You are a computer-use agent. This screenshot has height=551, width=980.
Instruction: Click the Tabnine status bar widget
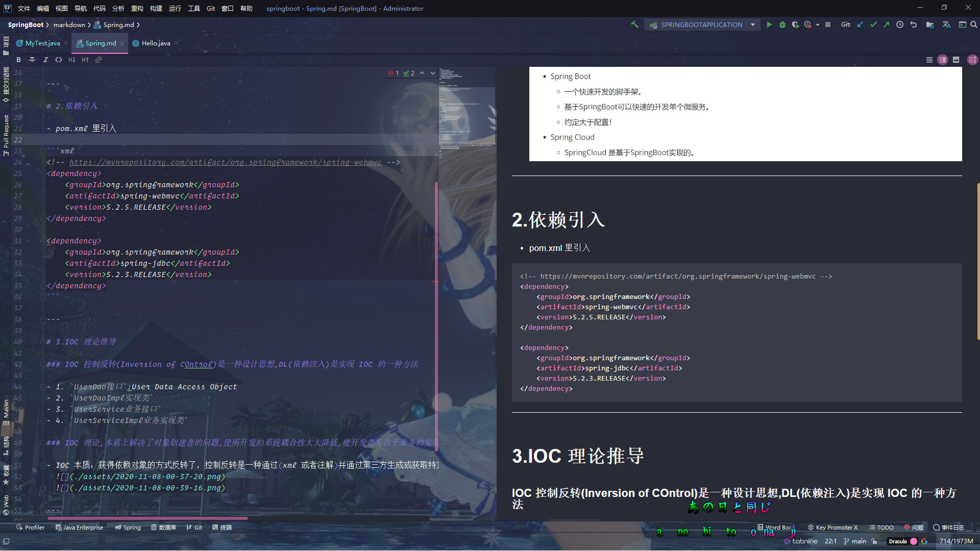click(801, 541)
